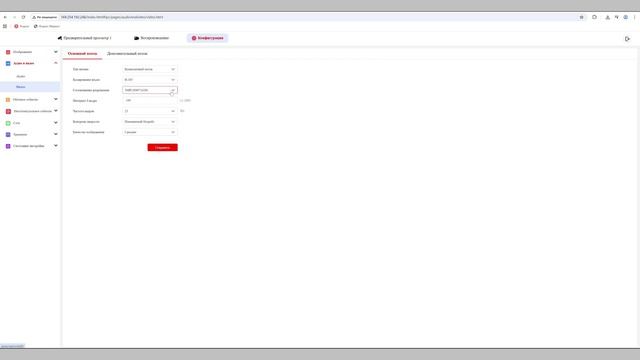
Task: Open the bitrate control dropdown
Action: coord(150,122)
